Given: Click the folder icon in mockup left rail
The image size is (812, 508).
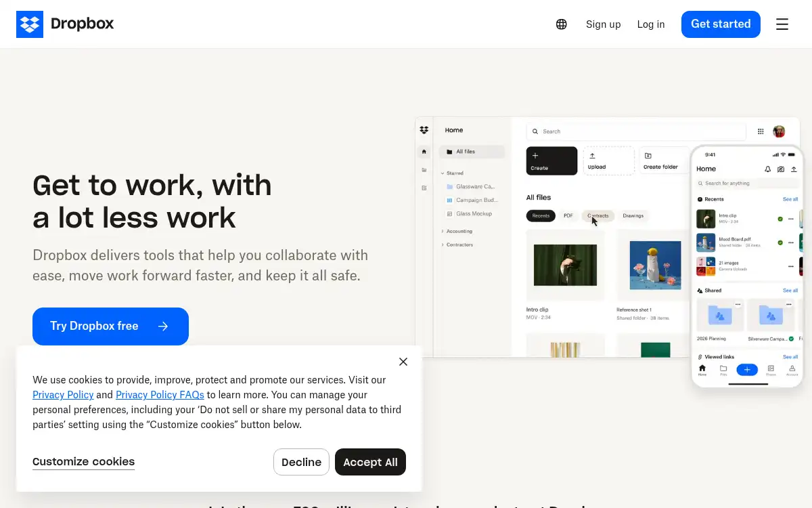Looking at the screenshot, I should point(424,170).
